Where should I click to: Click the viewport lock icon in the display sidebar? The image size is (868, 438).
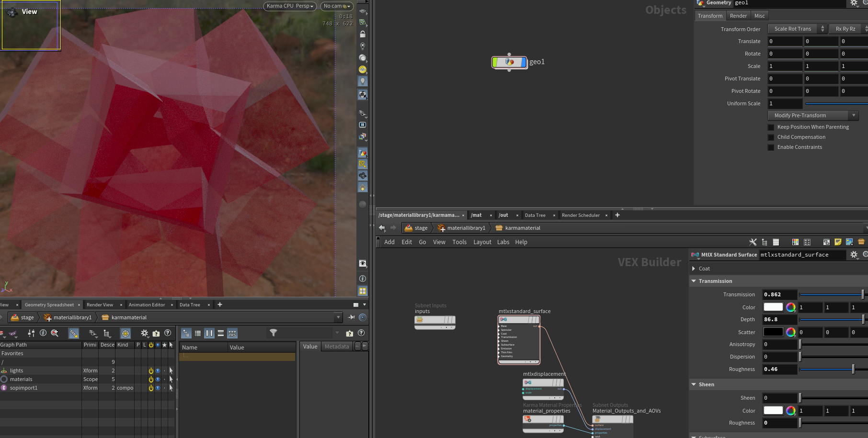tap(363, 34)
